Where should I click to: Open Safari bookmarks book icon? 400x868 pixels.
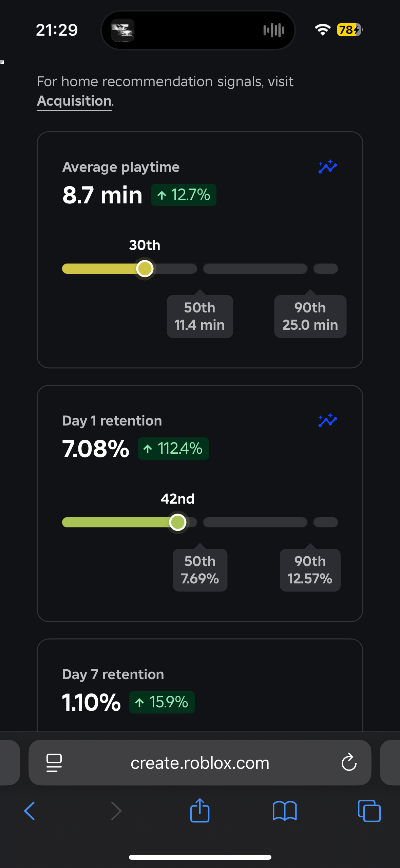tap(285, 811)
